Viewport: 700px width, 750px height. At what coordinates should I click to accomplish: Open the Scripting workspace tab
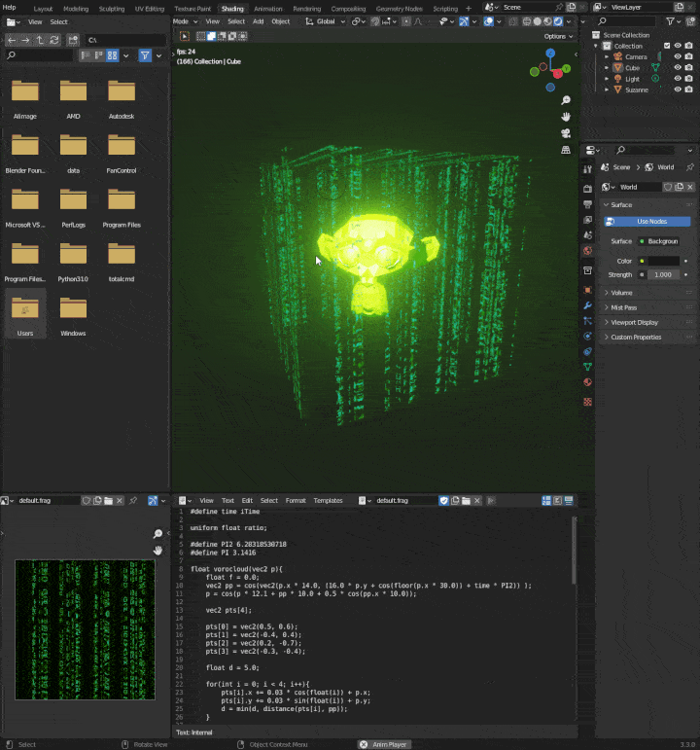pos(445,9)
